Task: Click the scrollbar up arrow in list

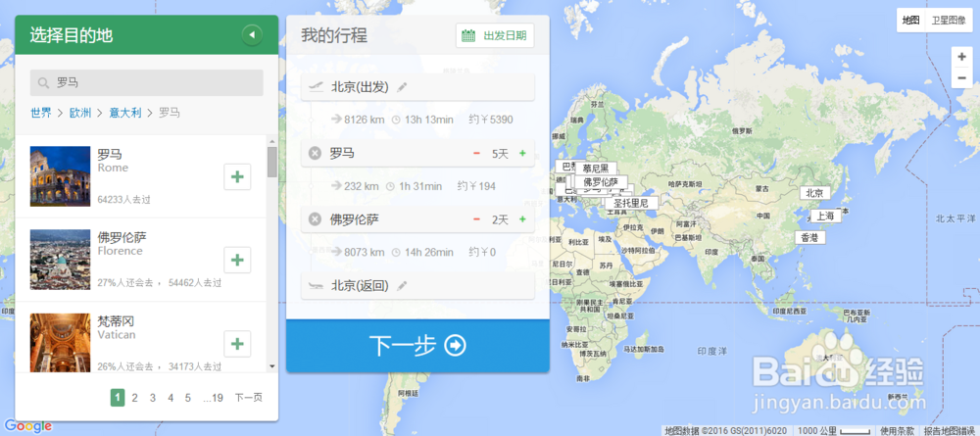Action: click(271, 141)
